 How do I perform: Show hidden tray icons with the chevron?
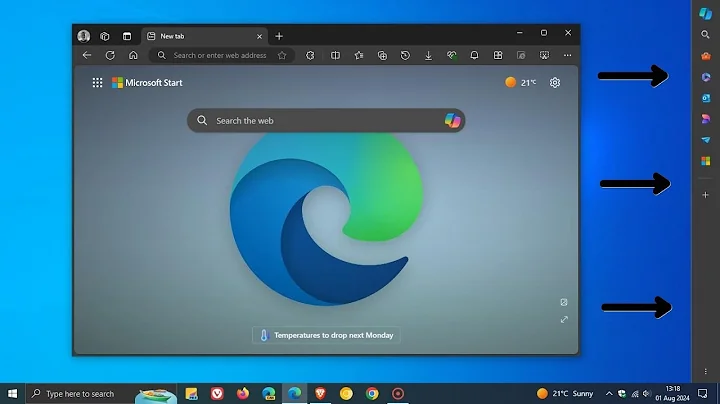tap(609, 393)
